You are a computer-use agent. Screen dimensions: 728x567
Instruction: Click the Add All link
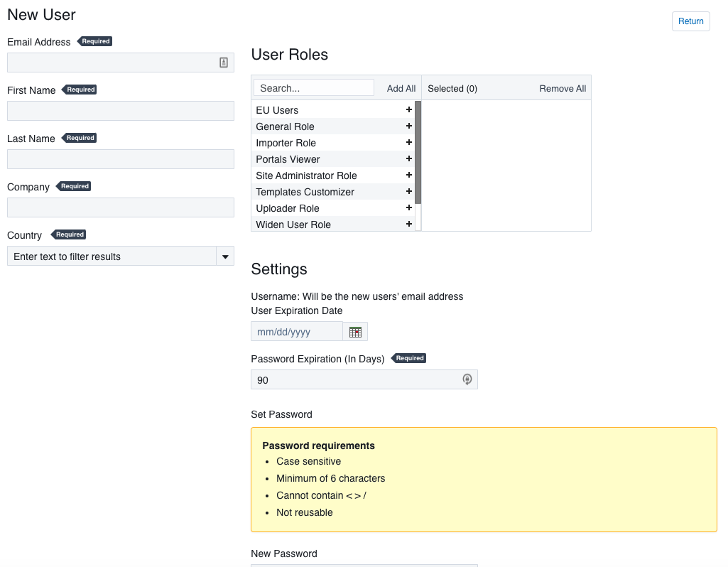click(x=401, y=88)
